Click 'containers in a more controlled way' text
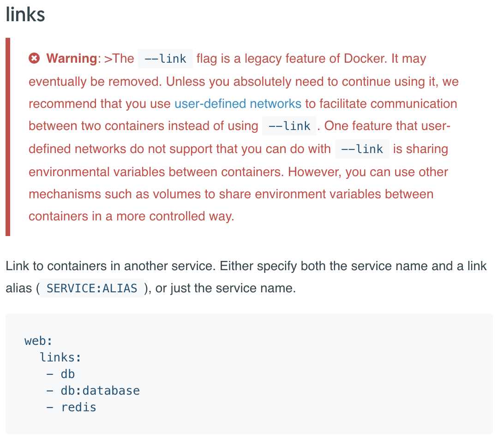The width and height of the screenshot is (504, 438). [132, 216]
